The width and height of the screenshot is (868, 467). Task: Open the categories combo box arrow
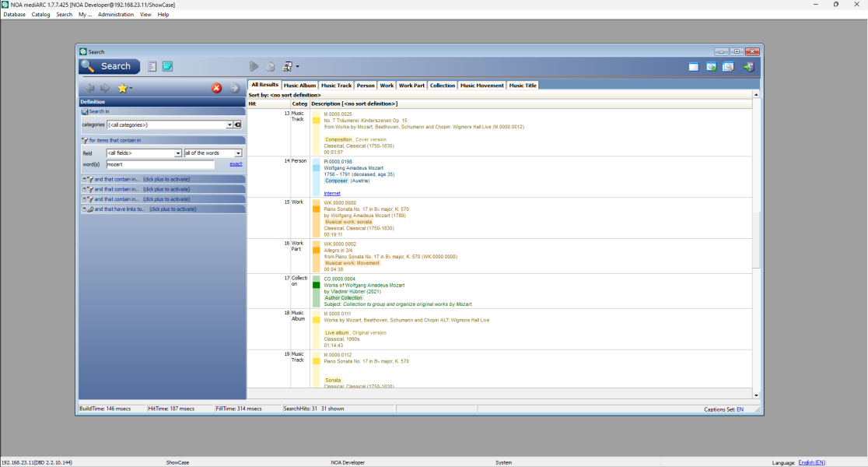click(229, 125)
